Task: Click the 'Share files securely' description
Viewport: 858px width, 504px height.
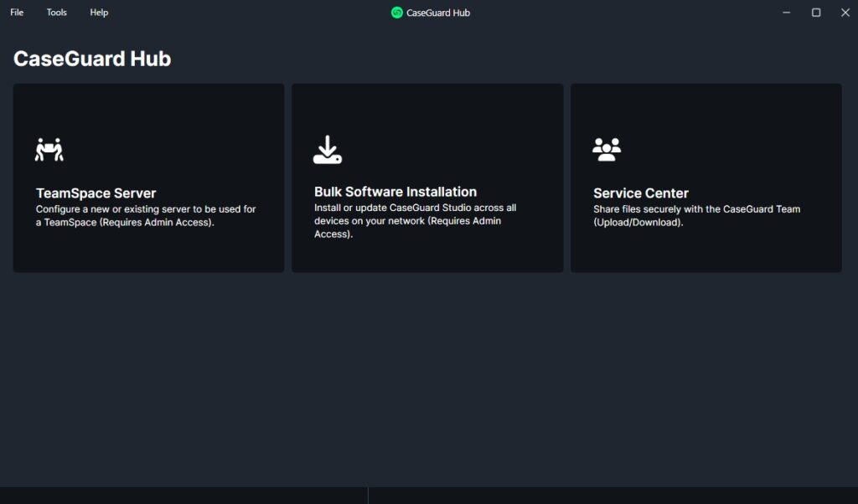Action: [x=696, y=215]
